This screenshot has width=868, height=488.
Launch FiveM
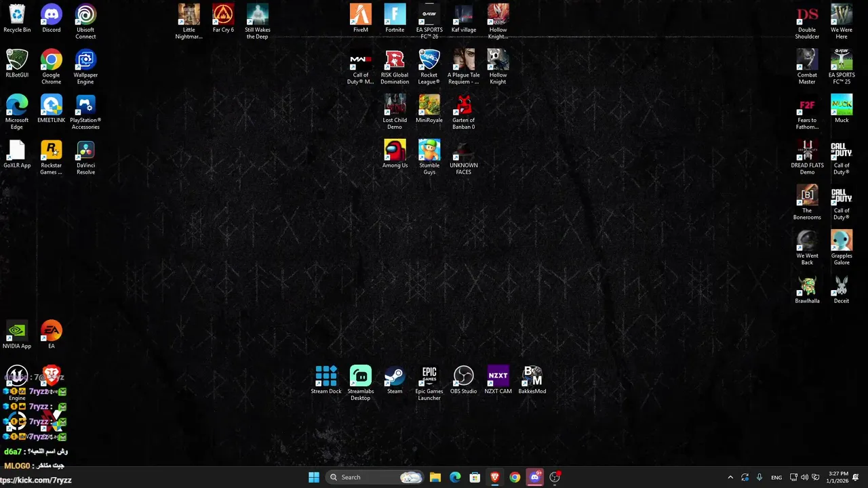(x=361, y=19)
